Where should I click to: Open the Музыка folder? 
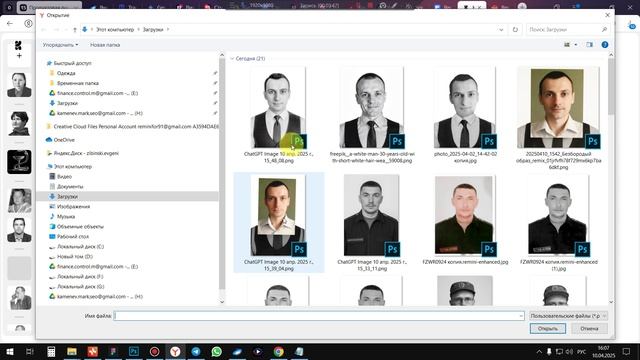66,217
